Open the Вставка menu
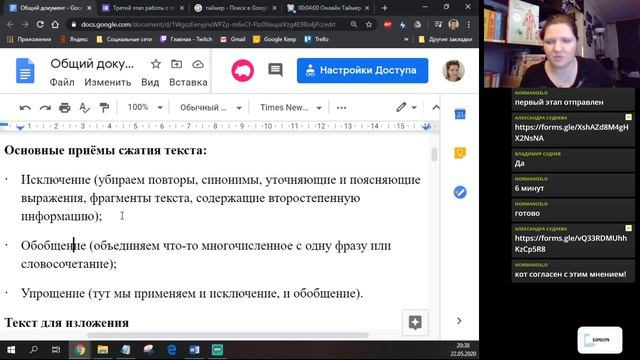 188,82
